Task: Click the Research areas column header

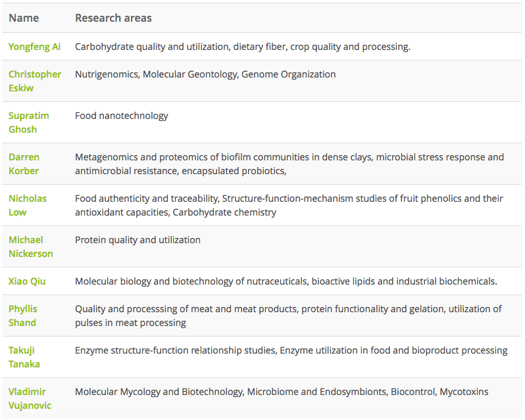Action: coord(113,18)
